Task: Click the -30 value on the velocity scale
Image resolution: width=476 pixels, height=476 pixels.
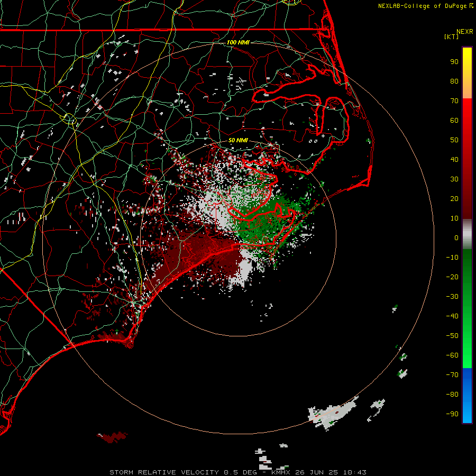Action: (x=452, y=297)
